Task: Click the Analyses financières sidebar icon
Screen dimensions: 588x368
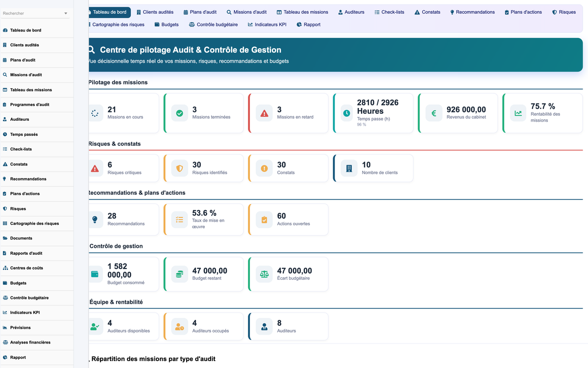Action: pos(5,342)
